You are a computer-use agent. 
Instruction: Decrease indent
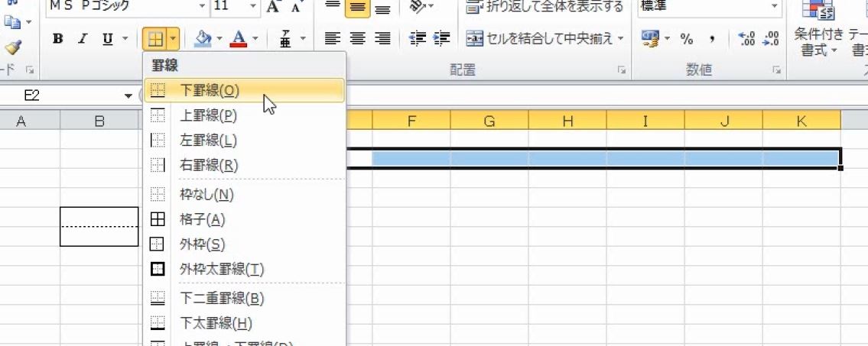[417, 39]
